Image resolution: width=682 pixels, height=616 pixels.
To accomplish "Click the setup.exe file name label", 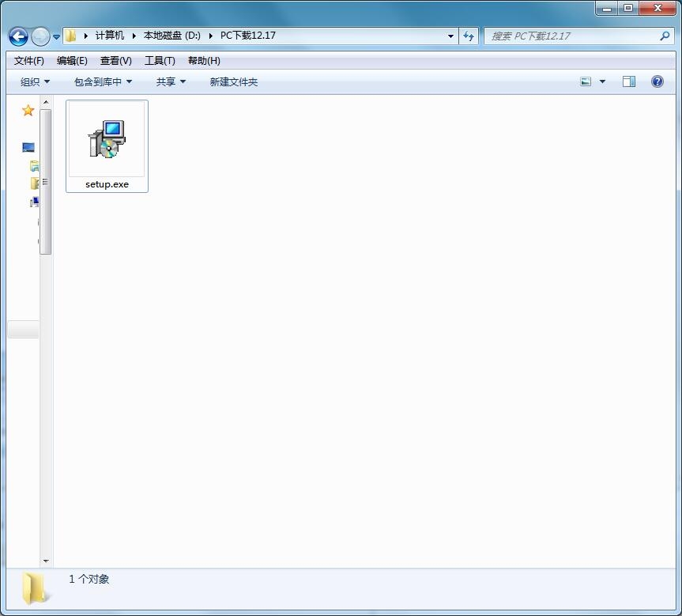I will point(107,184).
